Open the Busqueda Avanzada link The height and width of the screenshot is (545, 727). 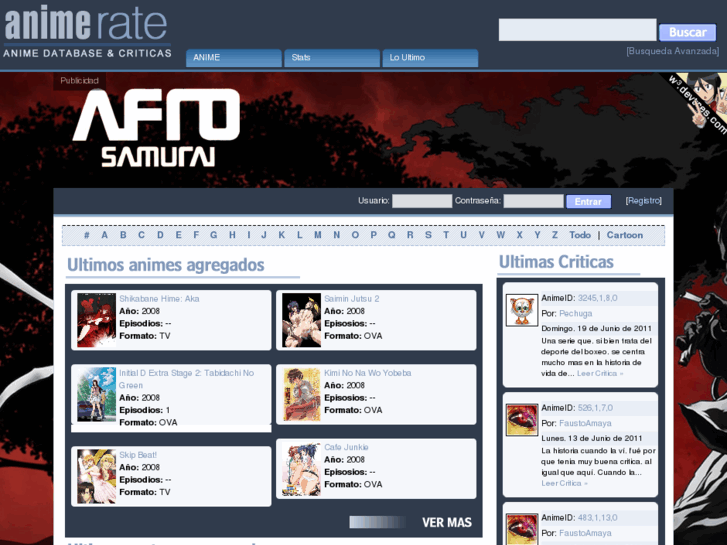coord(672,51)
